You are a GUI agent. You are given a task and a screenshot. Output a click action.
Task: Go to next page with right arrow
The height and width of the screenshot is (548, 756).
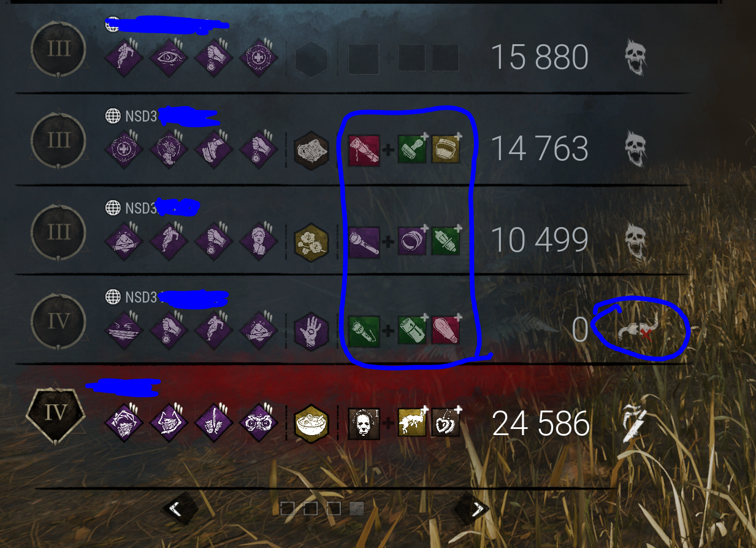click(473, 509)
